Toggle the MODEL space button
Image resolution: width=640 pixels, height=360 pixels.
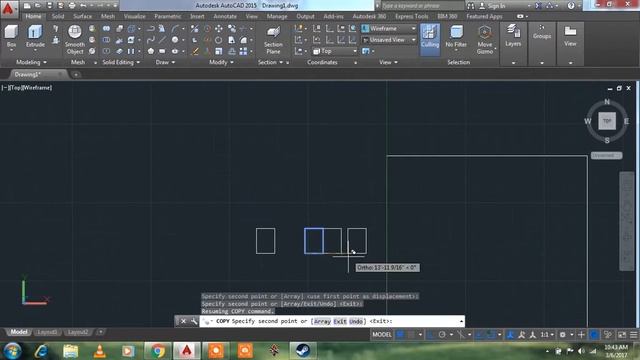point(382,335)
